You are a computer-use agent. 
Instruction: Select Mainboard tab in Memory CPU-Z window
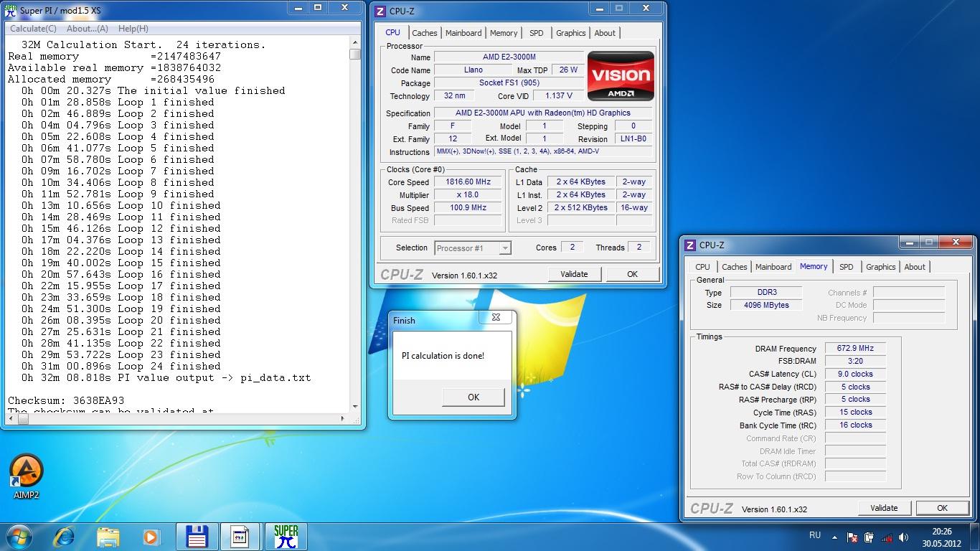point(773,267)
